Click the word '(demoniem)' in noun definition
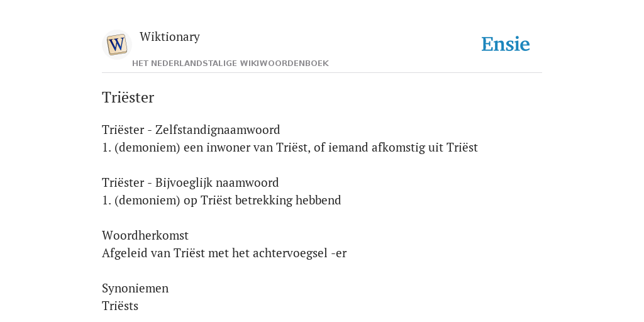644x322 pixels. pyautogui.click(x=147, y=147)
